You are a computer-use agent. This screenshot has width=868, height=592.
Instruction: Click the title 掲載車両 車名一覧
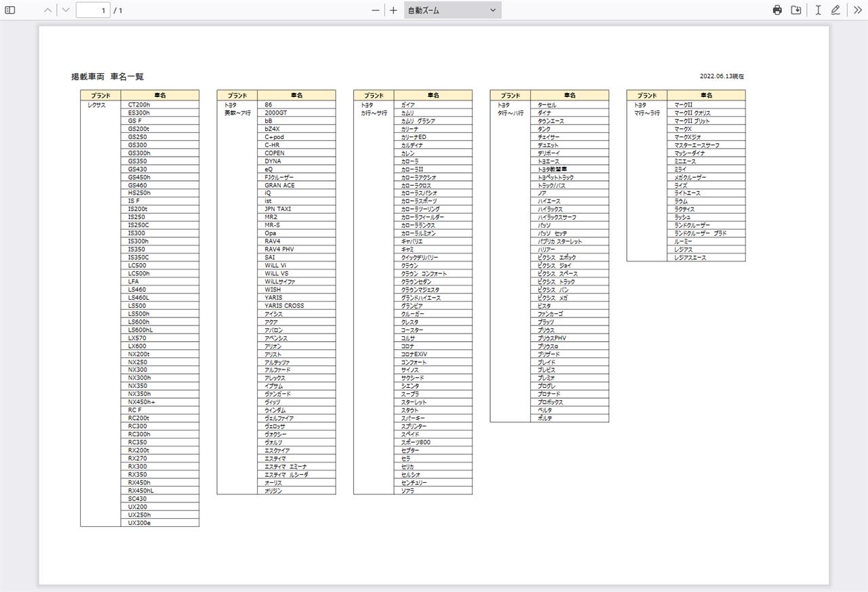(x=108, y=77)
